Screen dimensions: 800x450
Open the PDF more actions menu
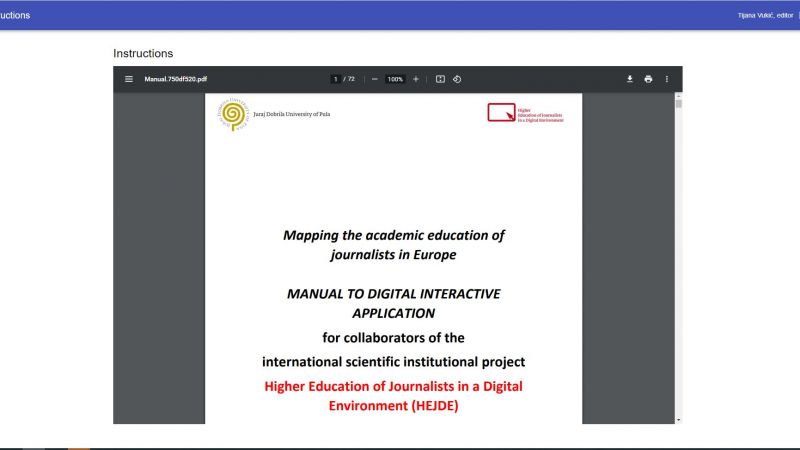667,79
